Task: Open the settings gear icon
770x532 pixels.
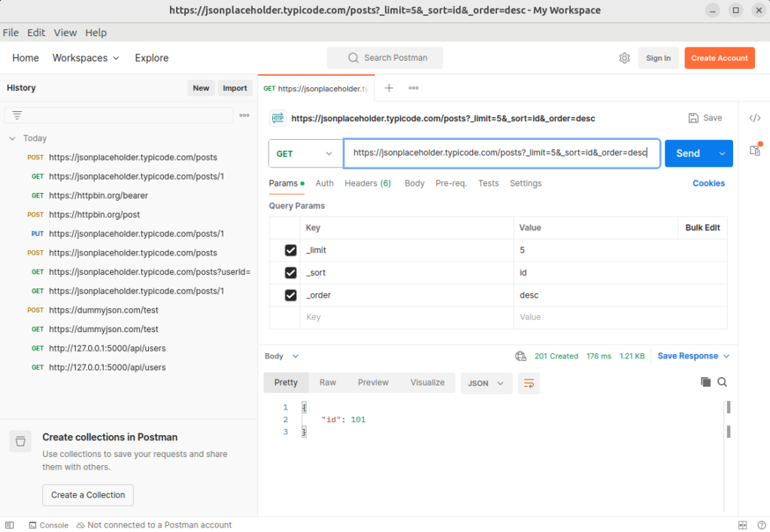Action: [624, 58]
